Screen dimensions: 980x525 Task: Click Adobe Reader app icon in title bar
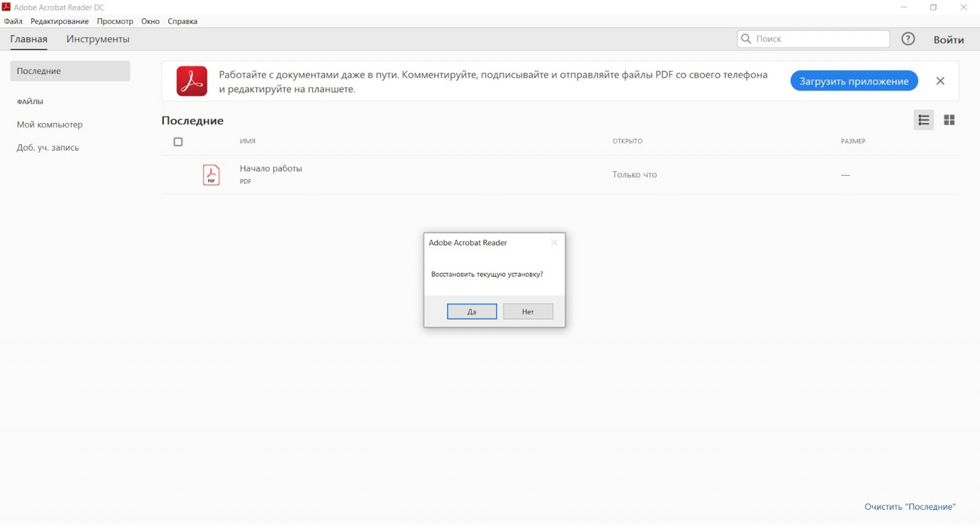tap(6, 7)
